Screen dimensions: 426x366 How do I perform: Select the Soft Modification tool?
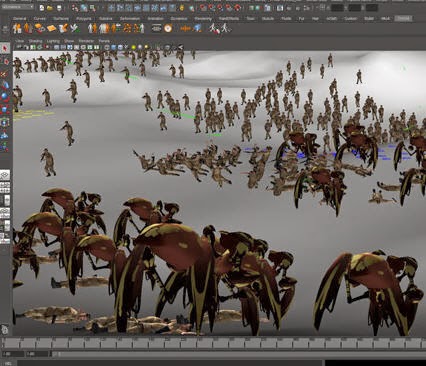click(5, 134)
